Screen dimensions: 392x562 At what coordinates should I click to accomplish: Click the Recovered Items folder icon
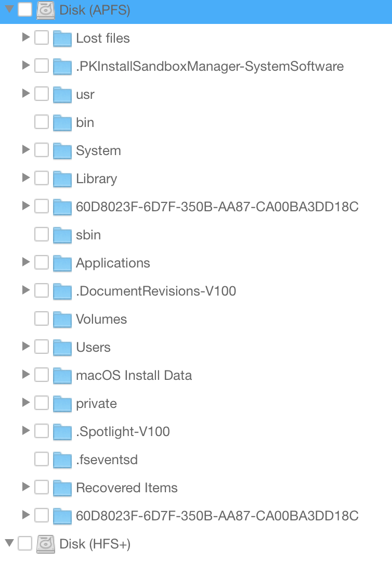click(62, 488)
